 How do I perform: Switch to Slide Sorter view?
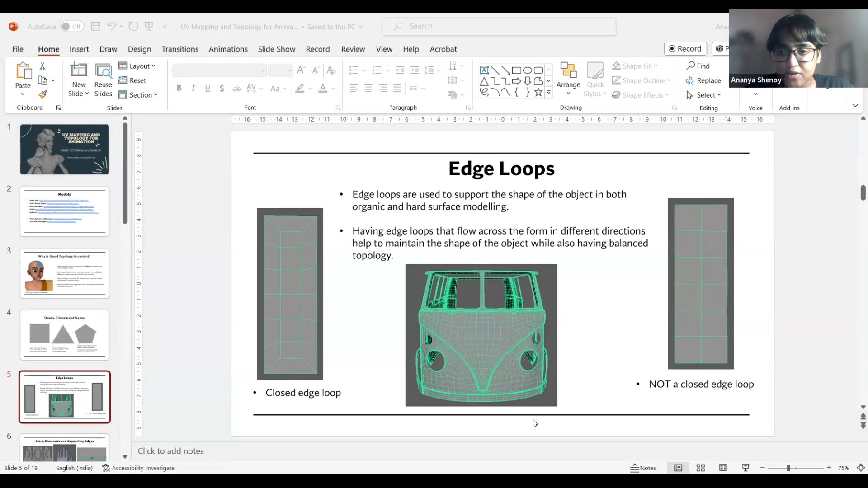pyautogui.click(x=701, y=468)
